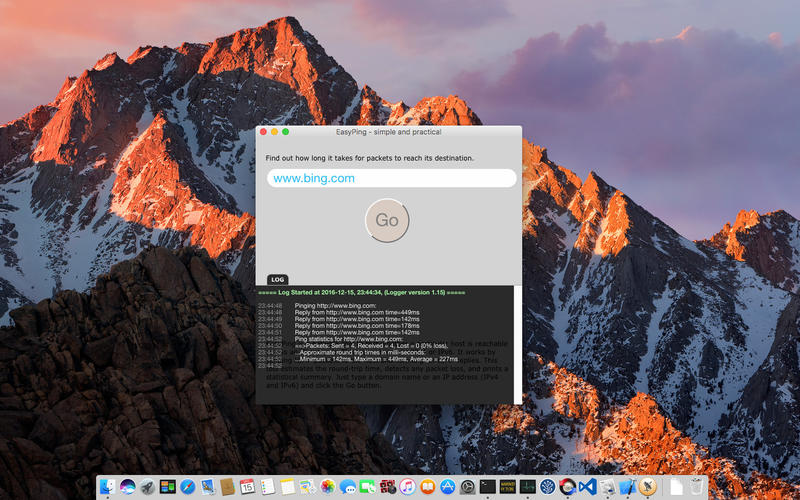Open Messages speech bubble icon
The image size is (800, 500).
pos(347,487)
